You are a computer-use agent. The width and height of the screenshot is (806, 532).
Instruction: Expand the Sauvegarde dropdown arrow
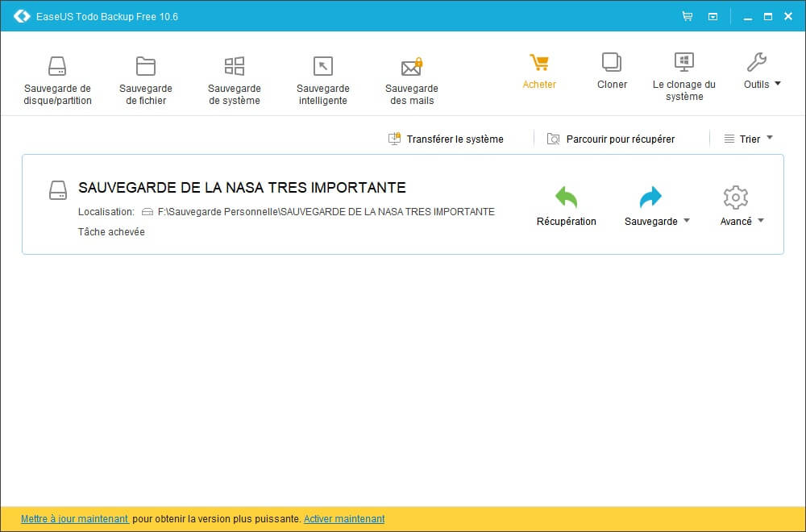pos(687,221)
